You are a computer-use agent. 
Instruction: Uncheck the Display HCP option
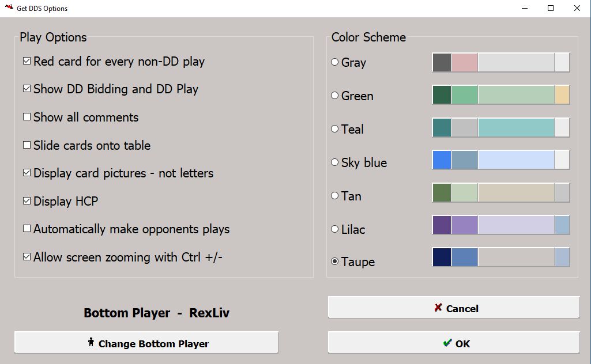(27, 201)
